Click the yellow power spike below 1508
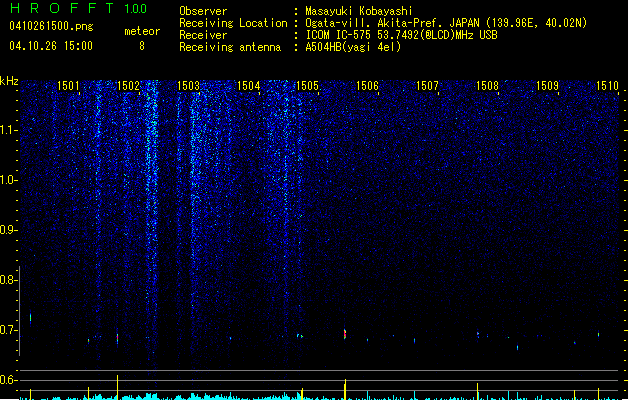Viewport: 629px width, 400px height. pyautogui.click(x=477, y=391)
